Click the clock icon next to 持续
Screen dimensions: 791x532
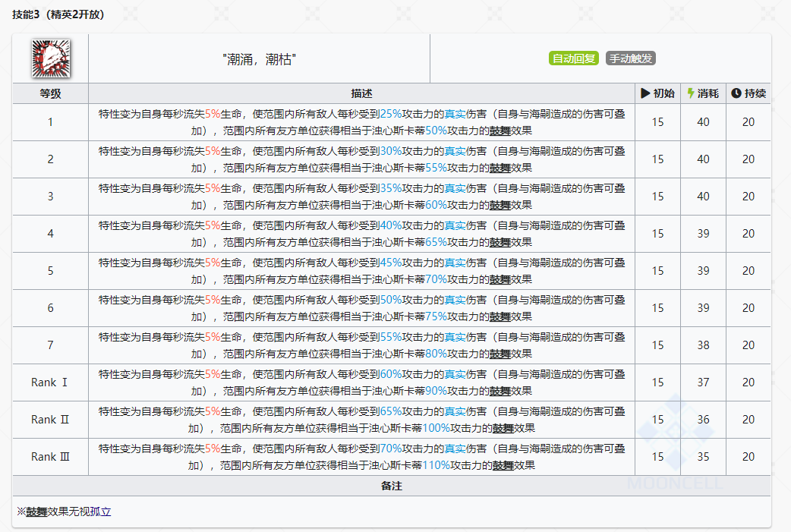tap(736, 93)
